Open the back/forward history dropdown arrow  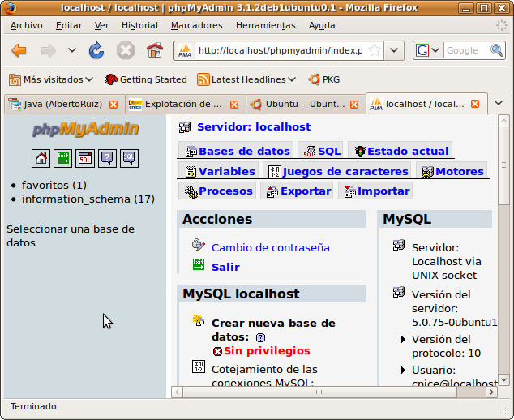pos(72,50)
